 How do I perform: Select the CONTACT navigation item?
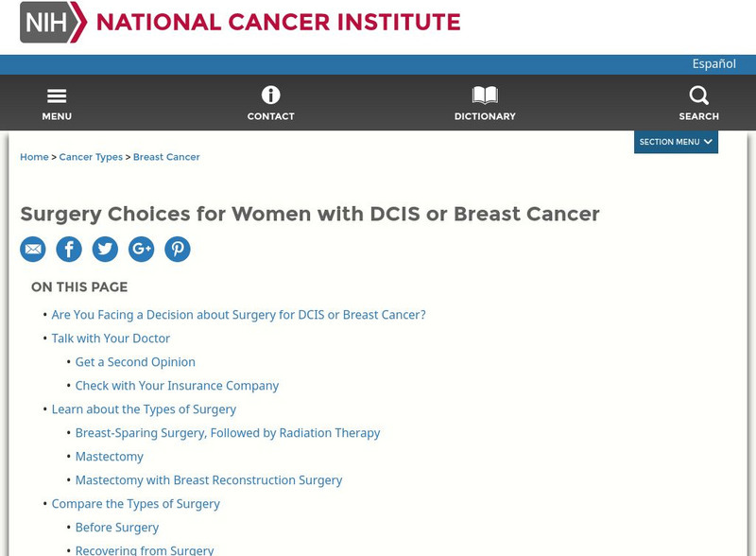(x=271, y=102)
